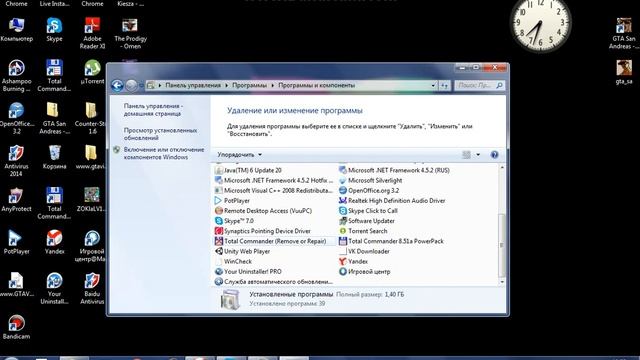Open Панель управления домашняя страница link

point(153,110)
